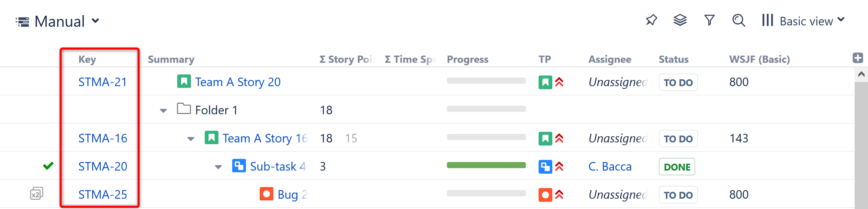This screenshot has width=868, height=209.
Task: Collapse the Sub-task 4 row
Action: click(218, 167)
